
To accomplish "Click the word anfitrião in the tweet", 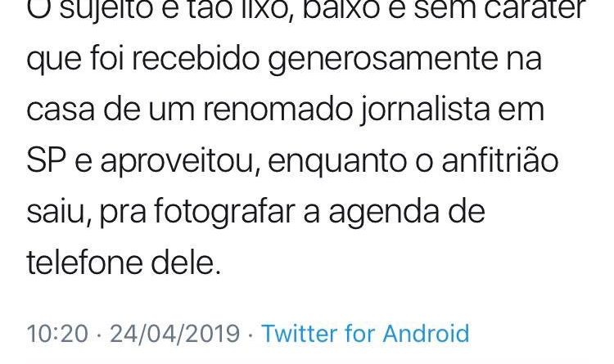I will (500, 160).
